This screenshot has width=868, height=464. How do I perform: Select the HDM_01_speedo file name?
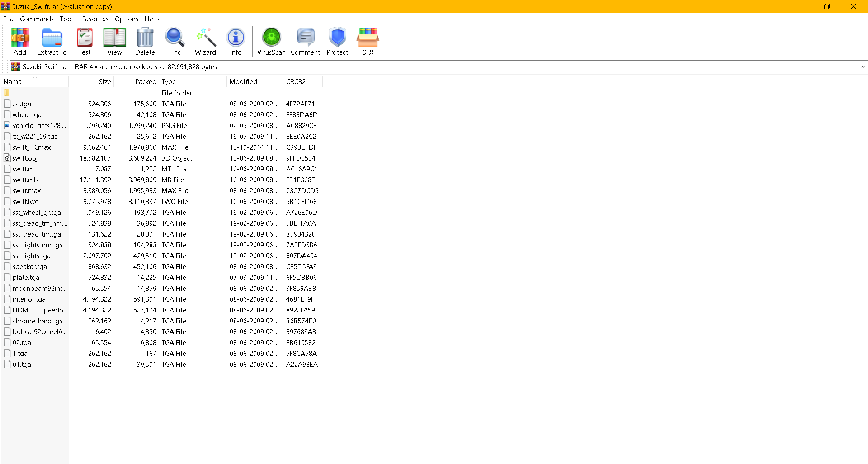[x=40, y=310]
